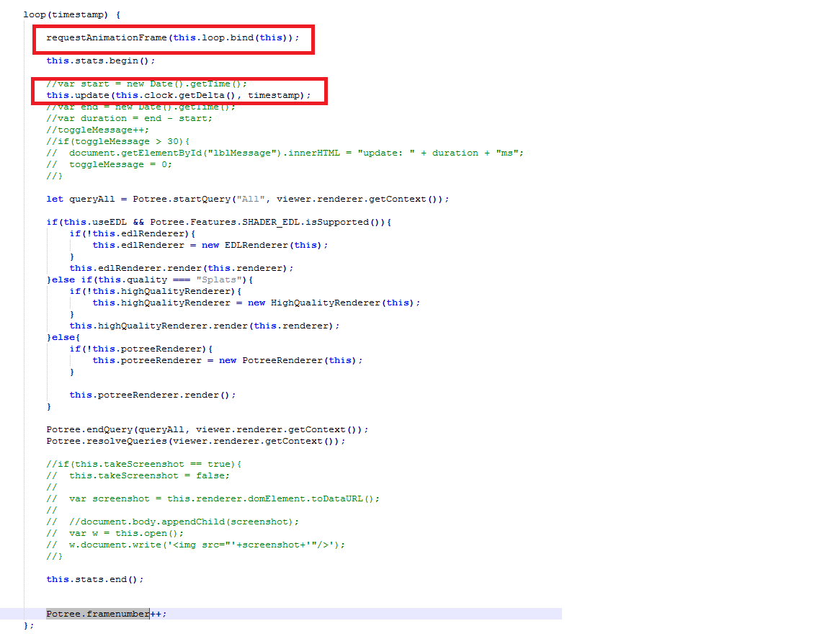Click the 'Potree.endQuery(queryAll, ...' line
The height and width of the screenshot is (644, 830).
[x=207, y=429]
